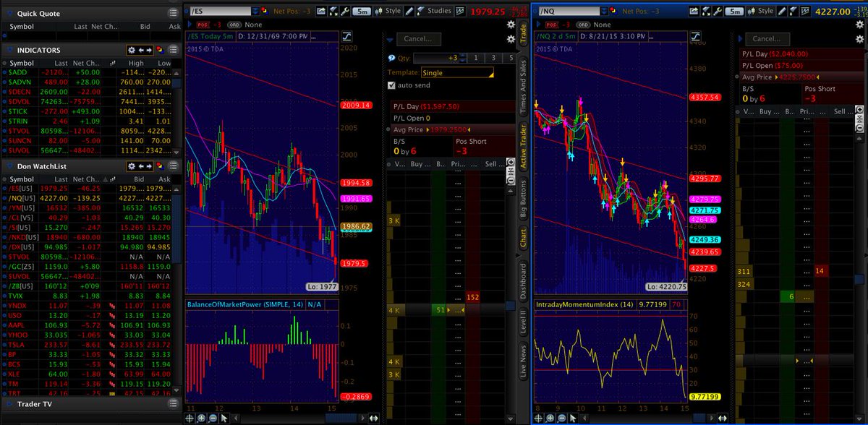The width and height of the screenshot is (868, 425).
Task: Toggle the auto send checkbox
Action: 392,85
